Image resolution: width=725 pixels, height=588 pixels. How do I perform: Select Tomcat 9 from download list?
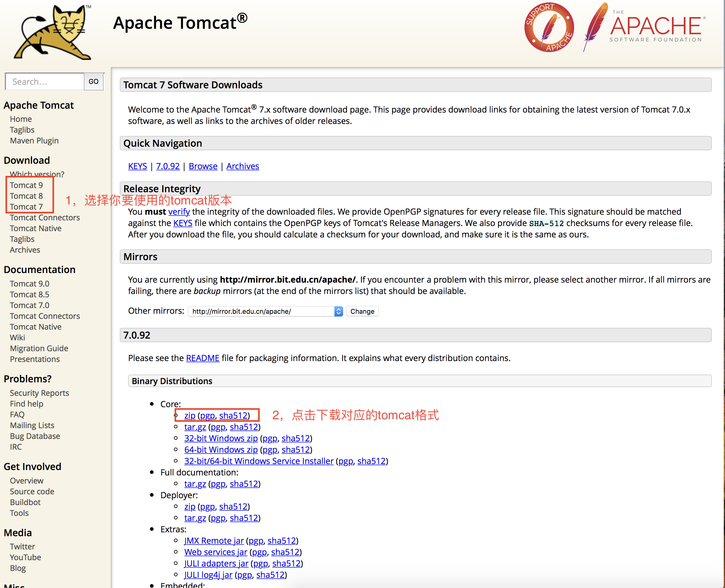tap(26, 185)
